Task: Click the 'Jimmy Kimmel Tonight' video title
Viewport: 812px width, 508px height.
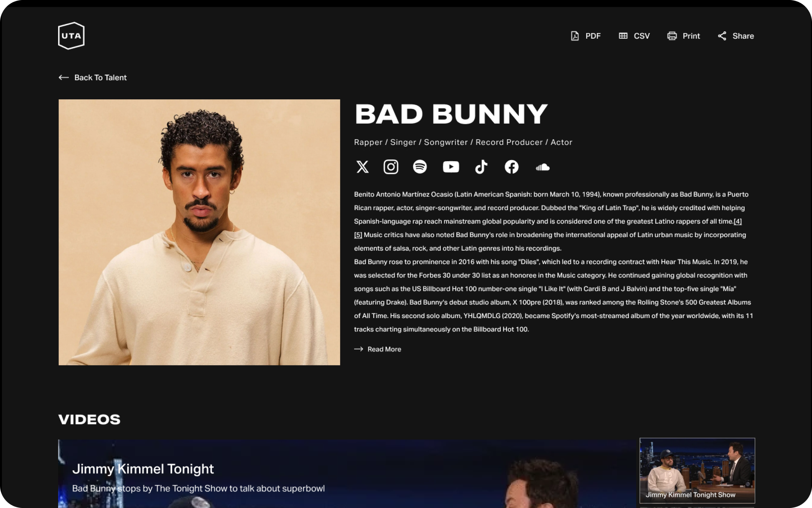Action: click(143, 469)
